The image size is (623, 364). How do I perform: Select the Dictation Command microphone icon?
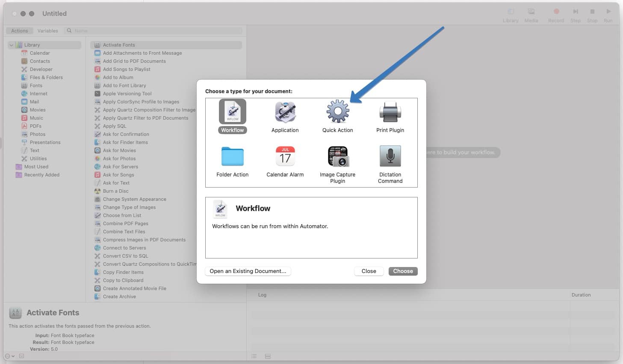390,156
